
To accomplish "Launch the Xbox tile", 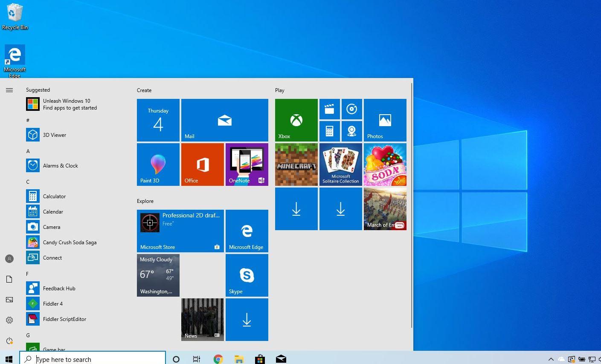I will pos(296,120).
